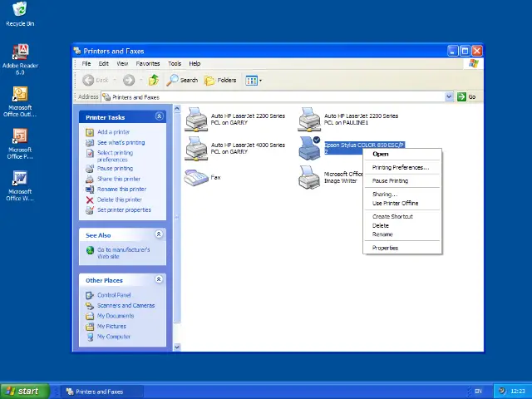The width and height of the screenshot is (532, 399).
Task: Click the Add a printer link
Action: (x=113, y=132)
